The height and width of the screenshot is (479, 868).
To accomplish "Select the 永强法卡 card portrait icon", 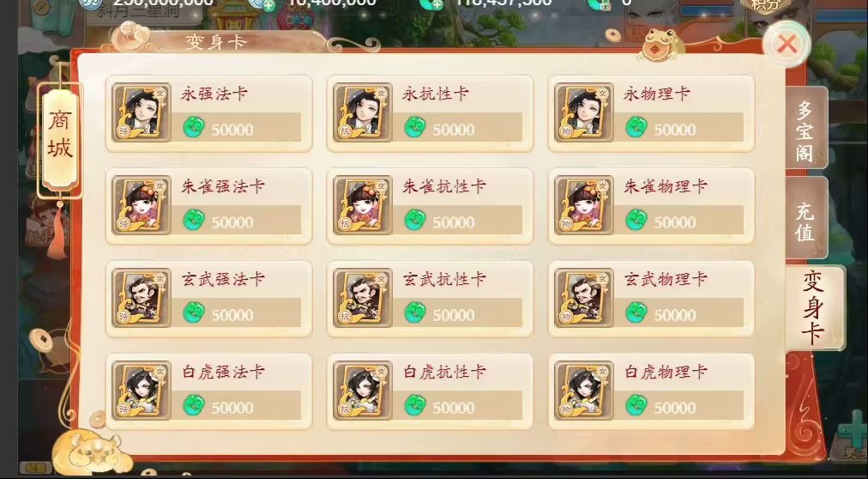I will (142, 112).
